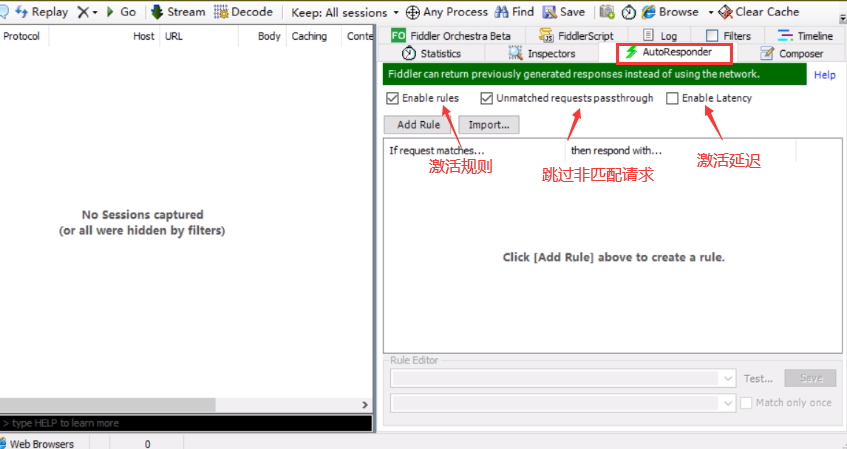Image resolution: width=847 pixels, height=449 pixels.
Task: Click the Go resume button
Action: coord(121,12)
